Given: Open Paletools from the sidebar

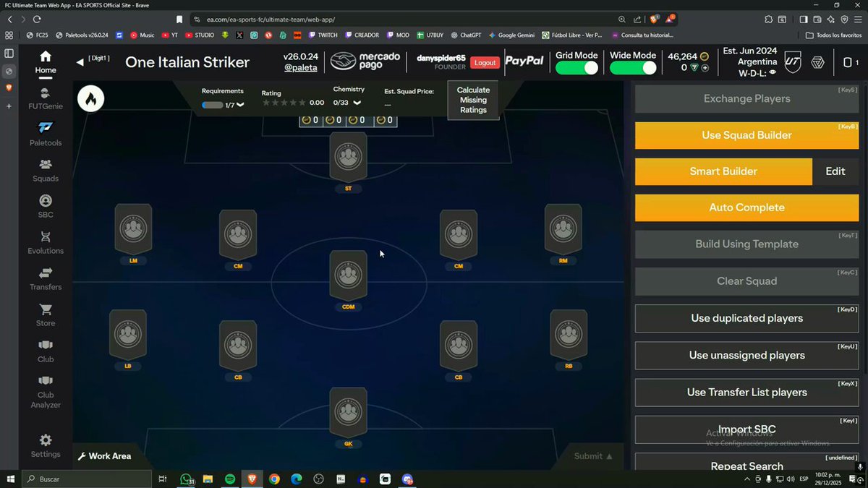Looking at the screenshot, I should [46, 134].
